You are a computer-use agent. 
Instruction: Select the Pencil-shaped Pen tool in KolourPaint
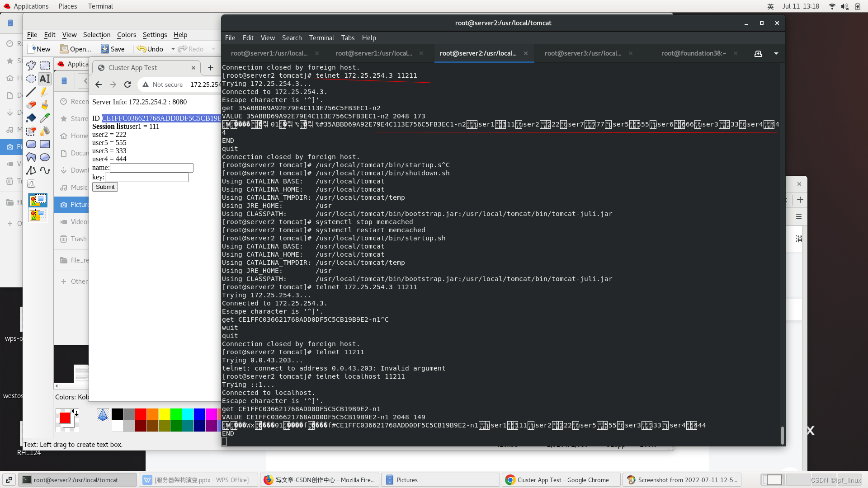pos(44,92)
